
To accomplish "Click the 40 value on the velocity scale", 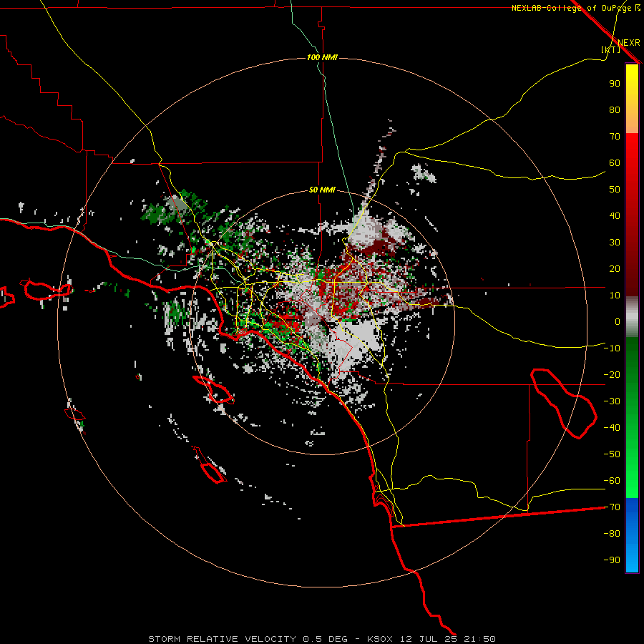I will click(x=615, y=216).
